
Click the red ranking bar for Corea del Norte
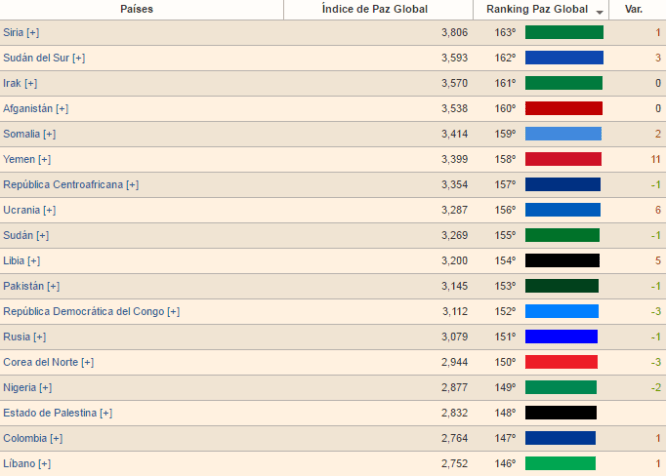[561, 362]
